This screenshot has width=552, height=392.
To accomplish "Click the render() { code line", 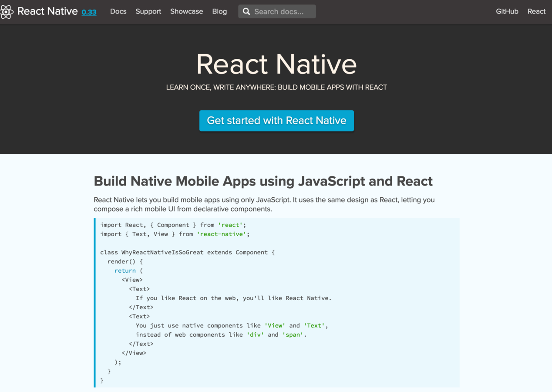I will 125,262.
